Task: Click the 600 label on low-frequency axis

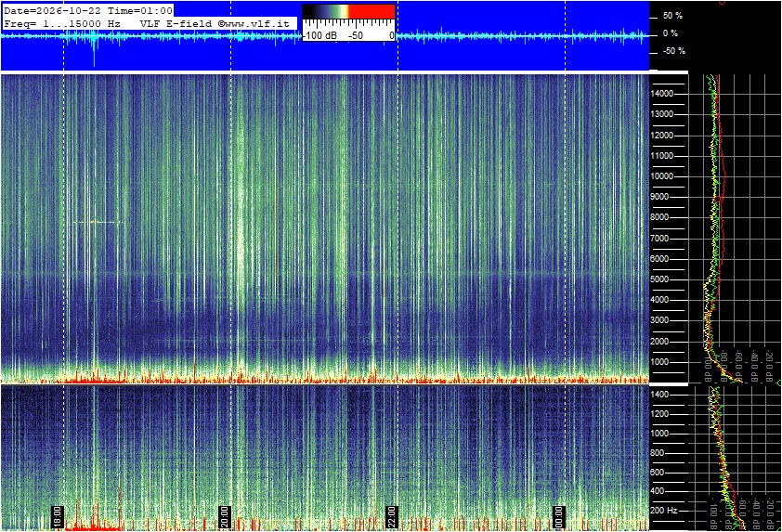Action: point(657,473)
